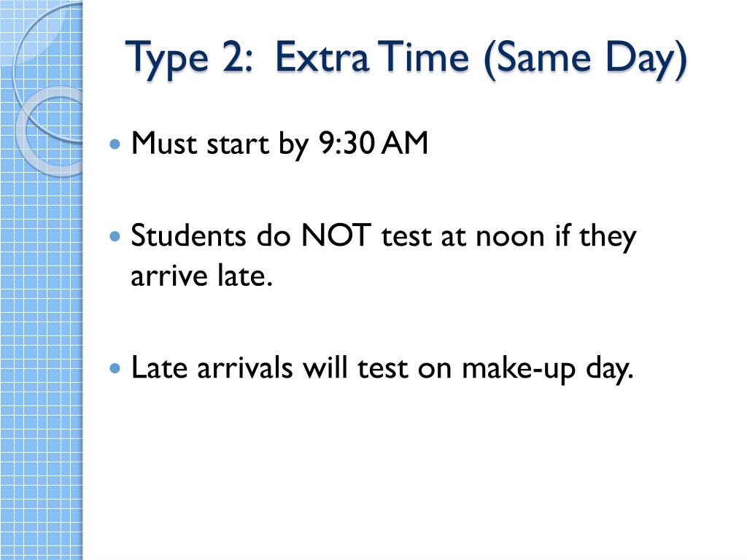The width and height of the screenshot is (747, 560).
Task: Click the word 'Students' in the second bullet
Action: coord(188,236)
